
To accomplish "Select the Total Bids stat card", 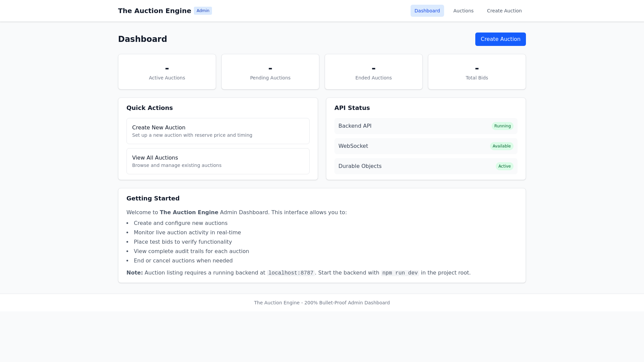I will click(477, 72).
